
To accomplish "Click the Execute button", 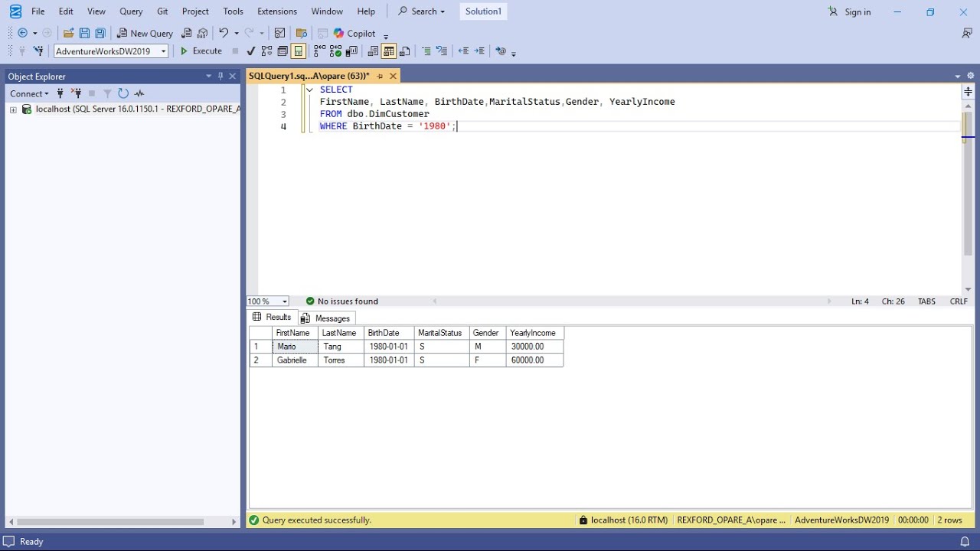I will coord(201,51).
